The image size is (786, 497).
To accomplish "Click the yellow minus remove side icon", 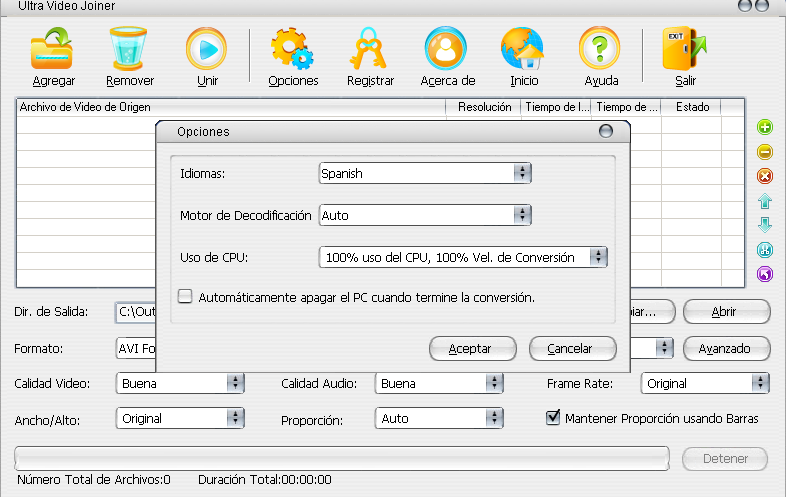I will pos(764,151).
